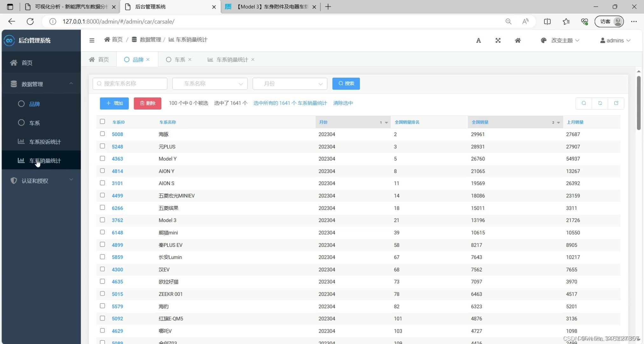Click the blue 搜索 button
The width and height of the screenshot is (644, 344).
click(x=346, y=83)
